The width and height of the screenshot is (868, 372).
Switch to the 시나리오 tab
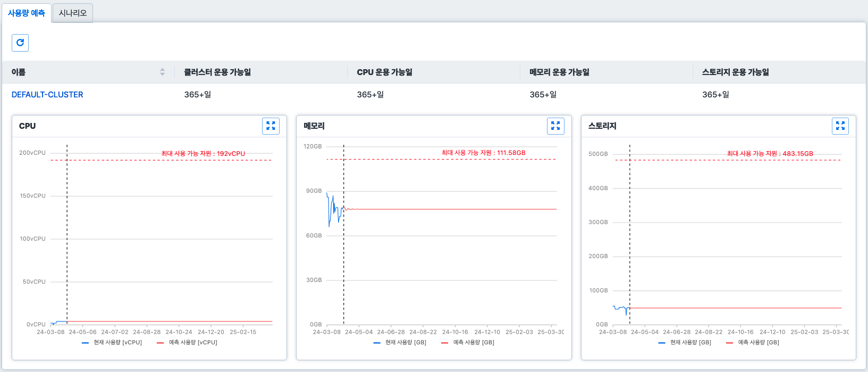coord(73,13)
